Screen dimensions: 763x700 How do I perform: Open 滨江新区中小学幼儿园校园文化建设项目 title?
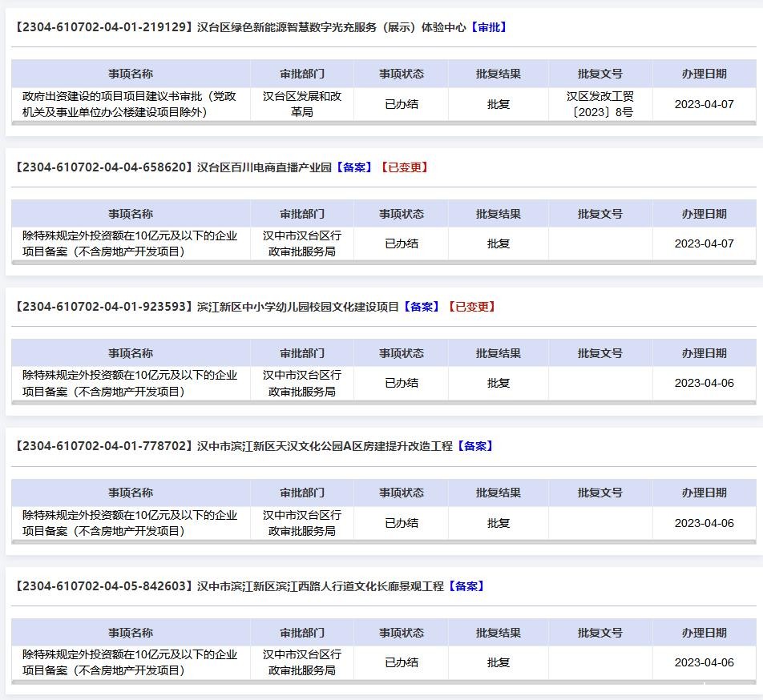click(x=207, y=307)
